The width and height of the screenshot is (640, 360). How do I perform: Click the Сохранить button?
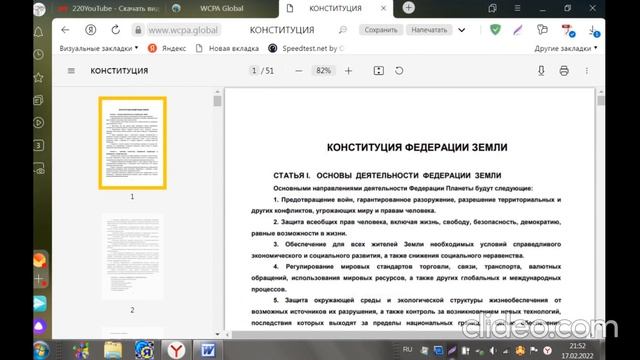point(381,30)
